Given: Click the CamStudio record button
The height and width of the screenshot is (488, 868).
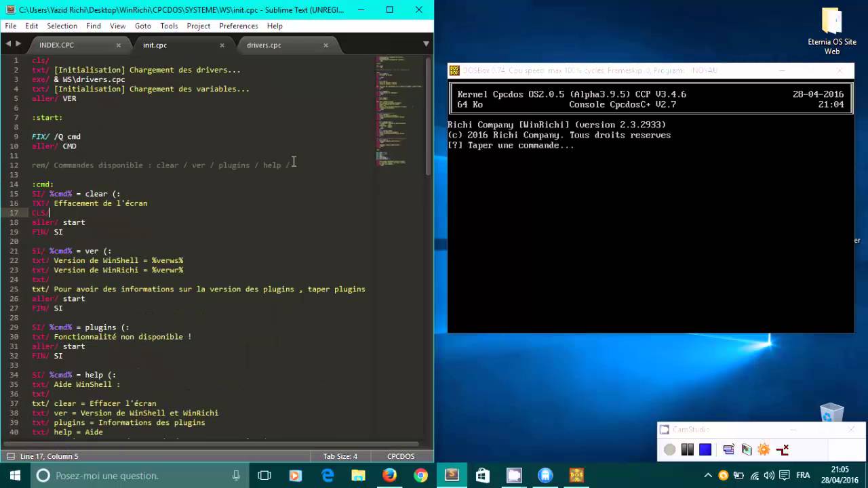Looking at the screenshot, I should tap(670, 449).
